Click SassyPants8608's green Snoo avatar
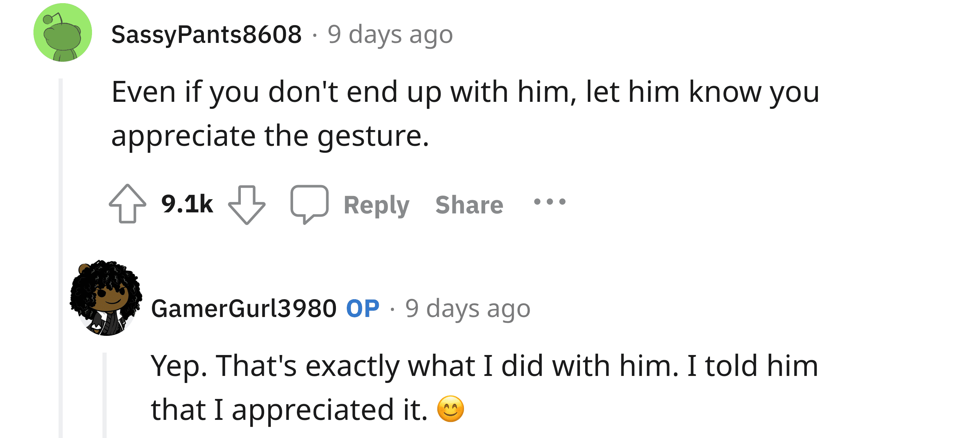This screenshot has height=438, width=980. (x=63, y=33)
